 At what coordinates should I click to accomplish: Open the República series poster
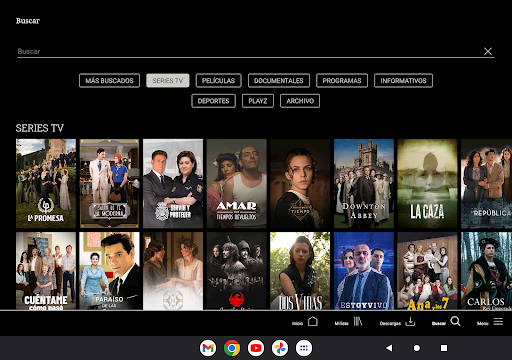click(x=487, y=184)
